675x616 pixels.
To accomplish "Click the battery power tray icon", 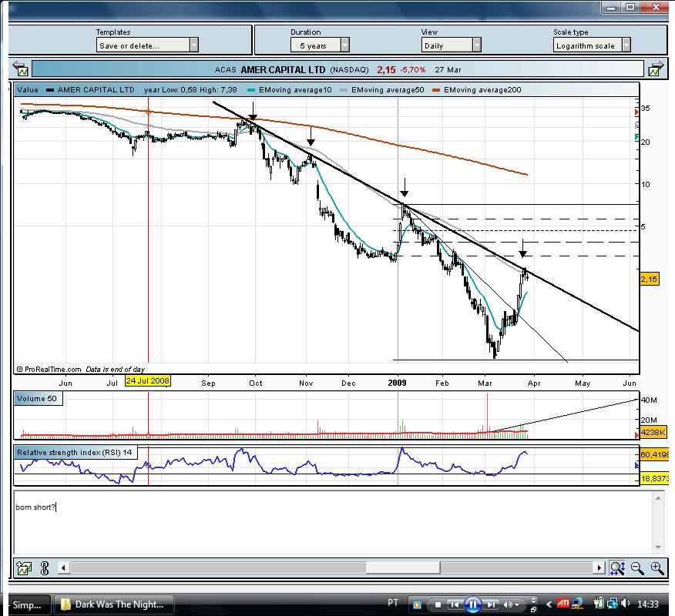I will point(599,604).
